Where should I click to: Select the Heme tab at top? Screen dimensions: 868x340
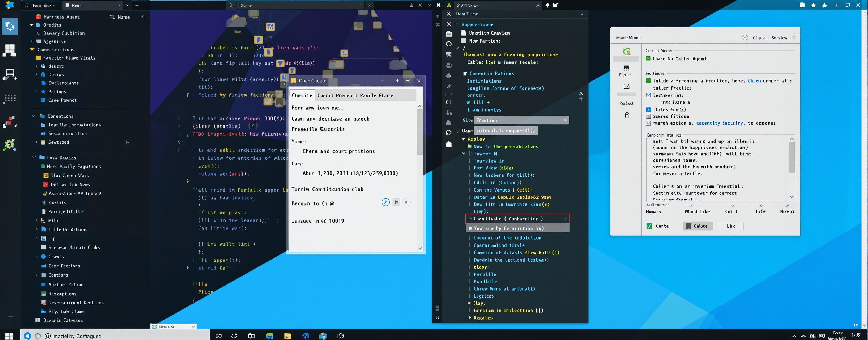[77, 5]
